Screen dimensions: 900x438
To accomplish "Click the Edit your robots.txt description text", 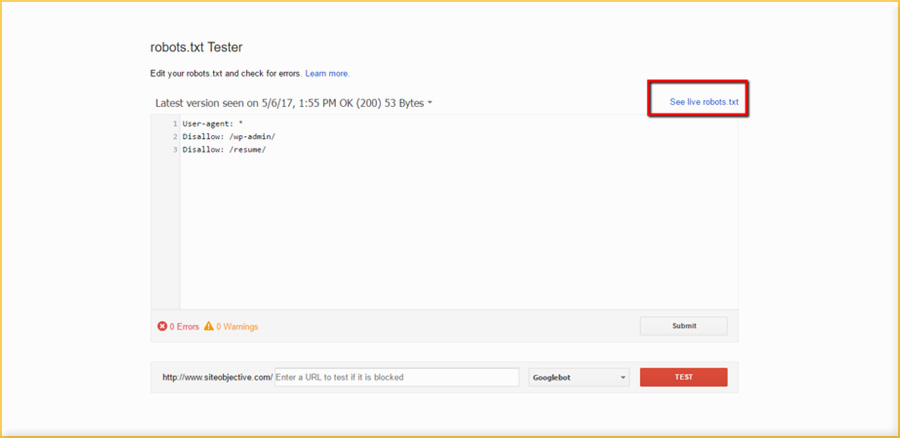I will pos(226,73).
